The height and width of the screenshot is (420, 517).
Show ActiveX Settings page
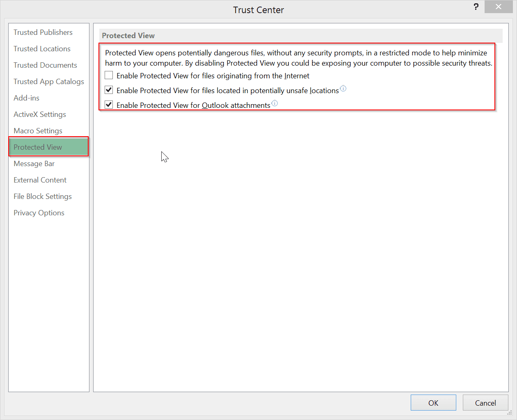[40, 114]
